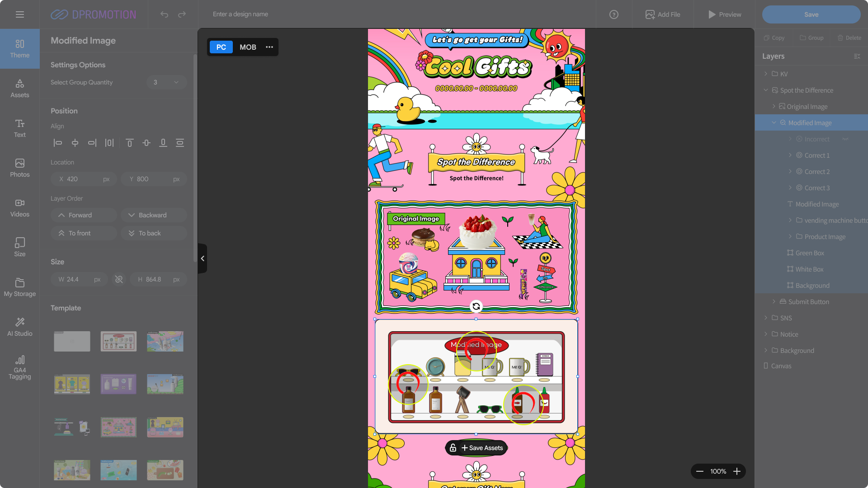Click the align left edges icon
This screenshot has width=868, height=488.
point(57,143)
